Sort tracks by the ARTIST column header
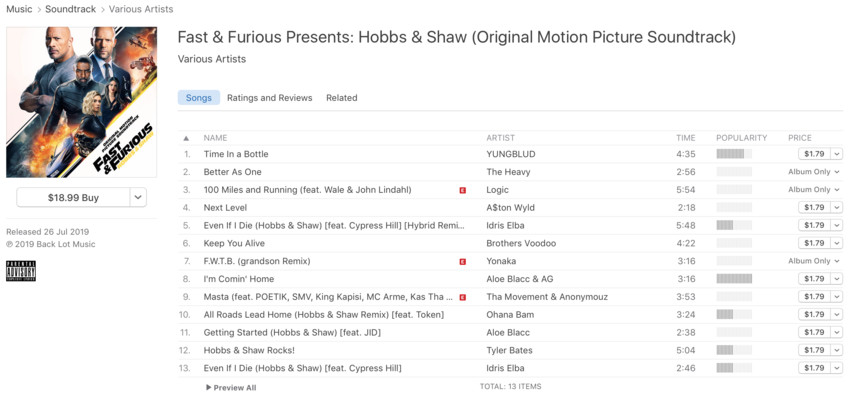Viewport: 850px width, 400px height. tap(500, 138)
